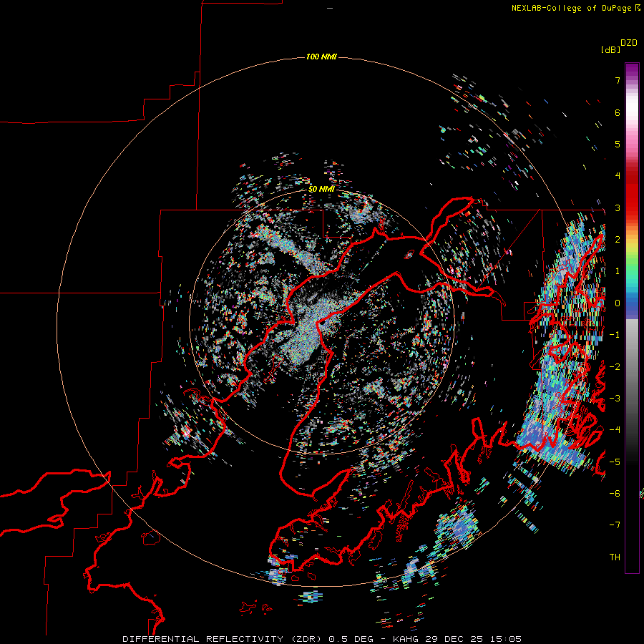This screenshot has height=644, width=644.
Task: Click the -2 value on color scale
Action: pyautogui.click(x=615, y=367)
